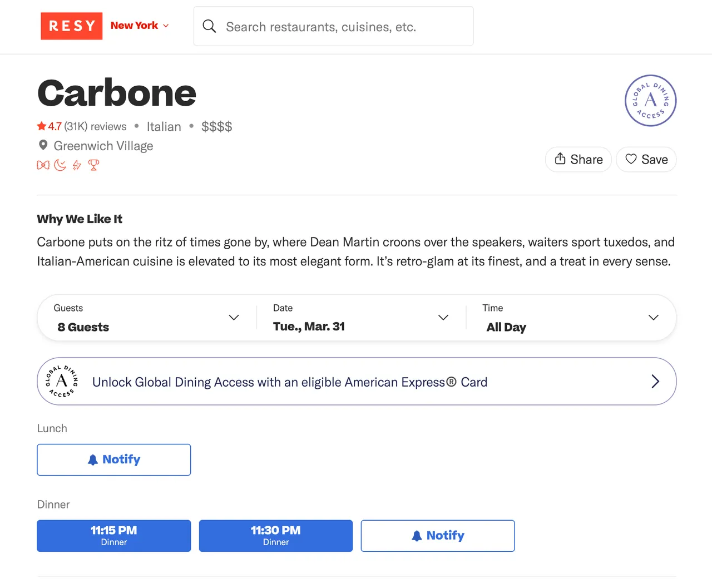
Task: Click the lightning bolt badge icon
Action: [77, 165]
